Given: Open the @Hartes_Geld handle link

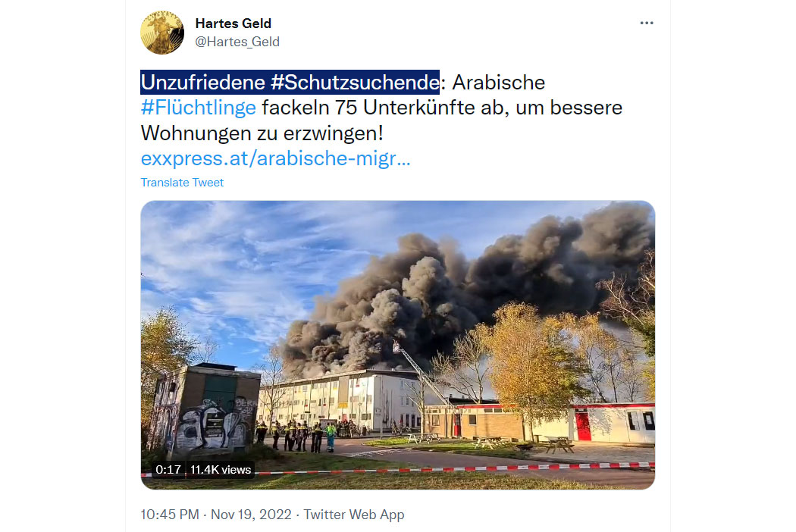Looking at the screenshot, I should [x=237, y=42].
